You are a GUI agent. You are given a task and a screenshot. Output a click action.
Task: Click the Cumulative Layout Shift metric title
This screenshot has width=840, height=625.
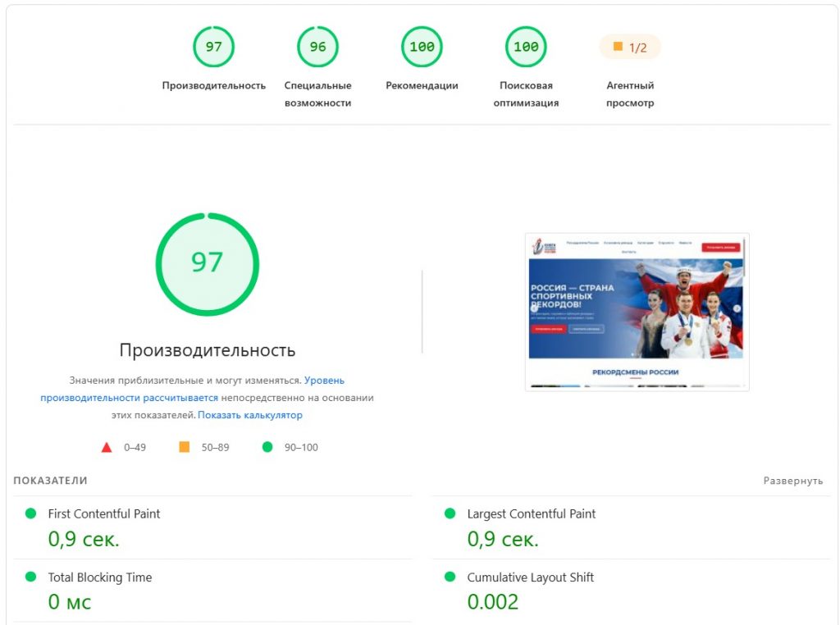(x=531, y=577)
